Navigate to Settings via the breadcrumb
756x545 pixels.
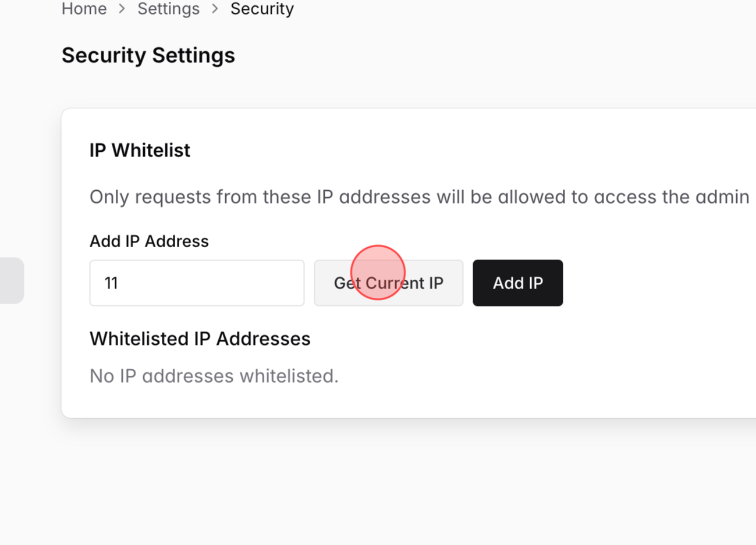(x=168, y=9)
